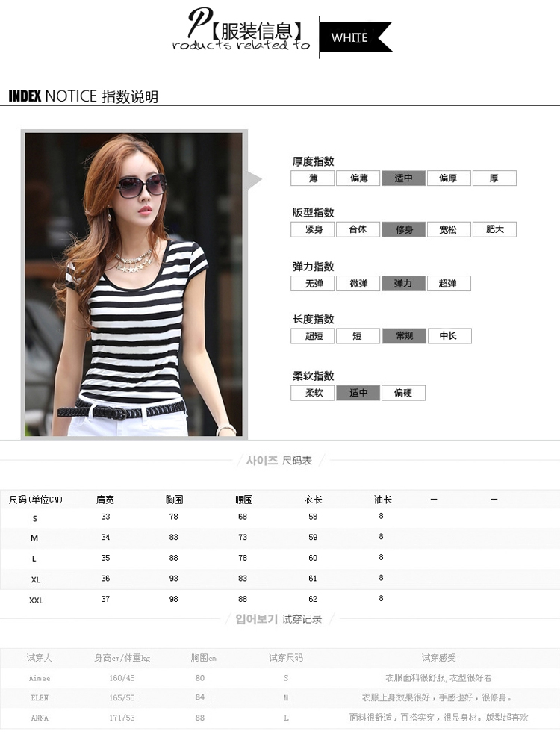The height and width of the screenshot is (743, 560).
Task: Pick 常规 under 长度指数
Action: coord(403,336)
